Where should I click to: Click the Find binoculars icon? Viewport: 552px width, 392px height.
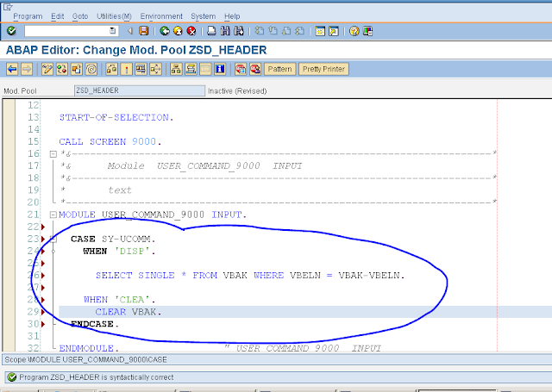coord(225,31)
